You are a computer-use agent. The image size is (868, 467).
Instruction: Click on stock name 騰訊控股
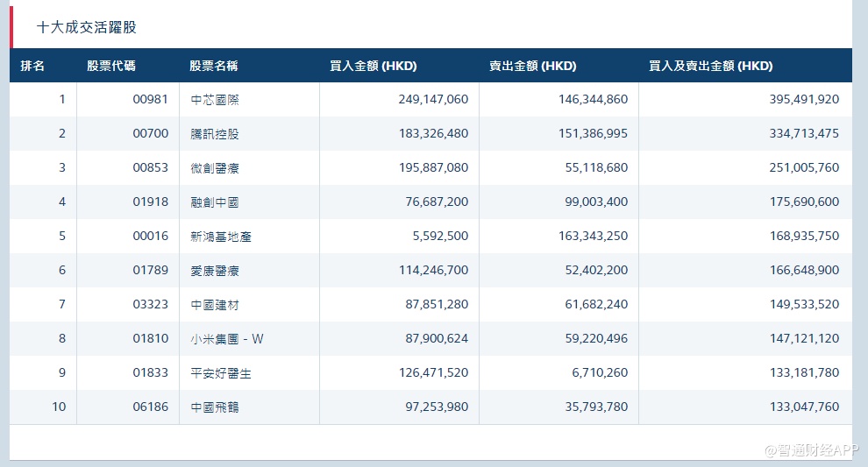coord(215,134)
